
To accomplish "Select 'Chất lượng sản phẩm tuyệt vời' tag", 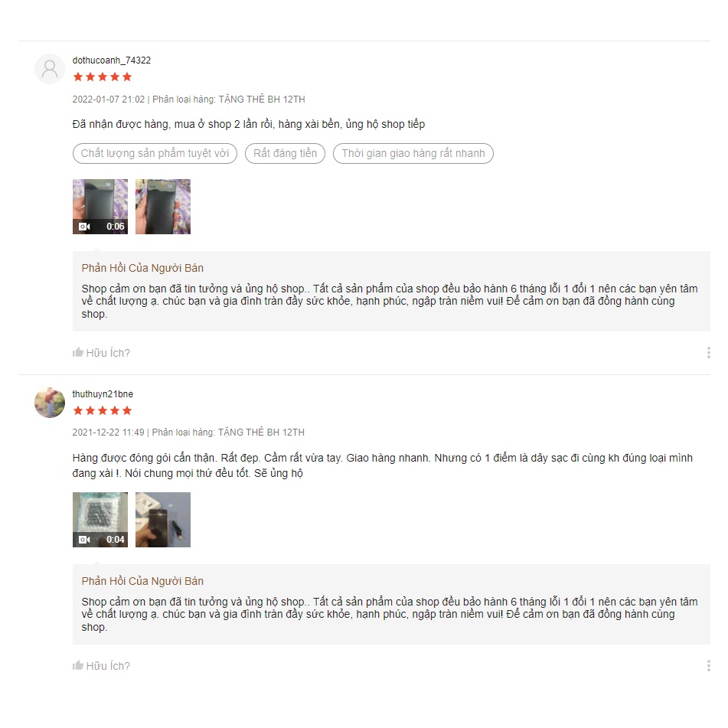I will pyautogui.click(x=155, y=154).
